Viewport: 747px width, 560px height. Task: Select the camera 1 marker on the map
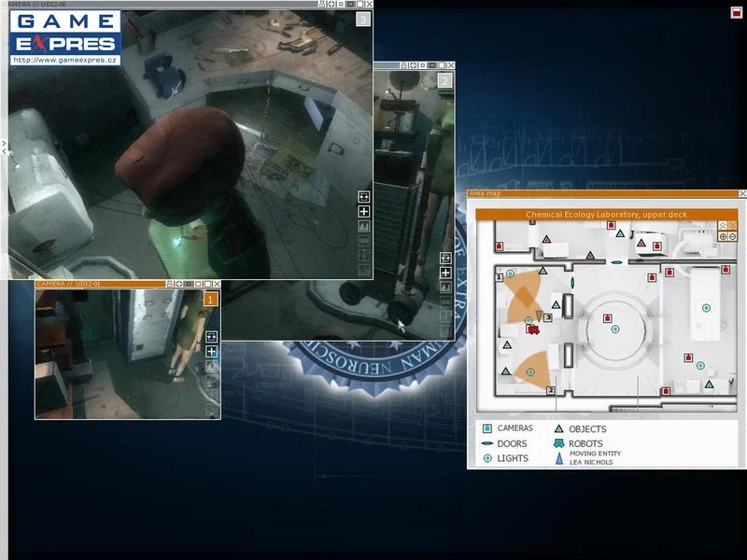(x=500, y=277)
